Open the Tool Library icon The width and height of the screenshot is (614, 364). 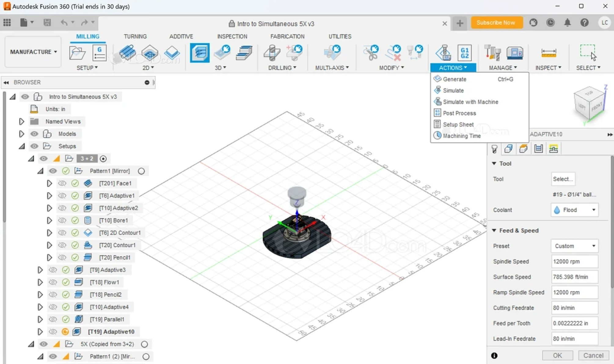(492, 53)
